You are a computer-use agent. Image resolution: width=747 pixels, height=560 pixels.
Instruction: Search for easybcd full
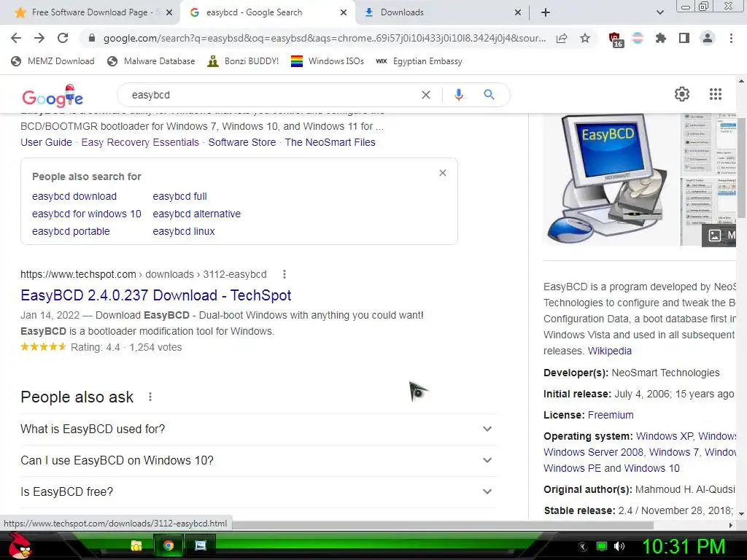[x=179, y=196]
